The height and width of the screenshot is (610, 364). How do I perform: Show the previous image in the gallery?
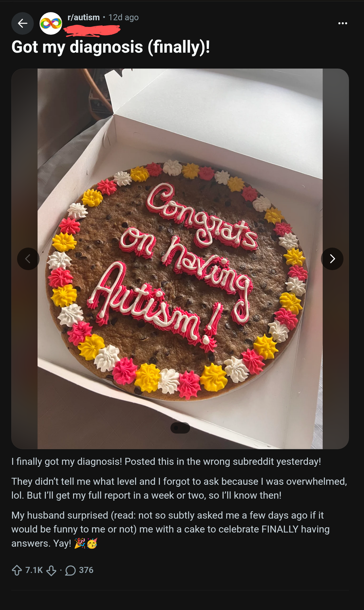click(28, 259)
